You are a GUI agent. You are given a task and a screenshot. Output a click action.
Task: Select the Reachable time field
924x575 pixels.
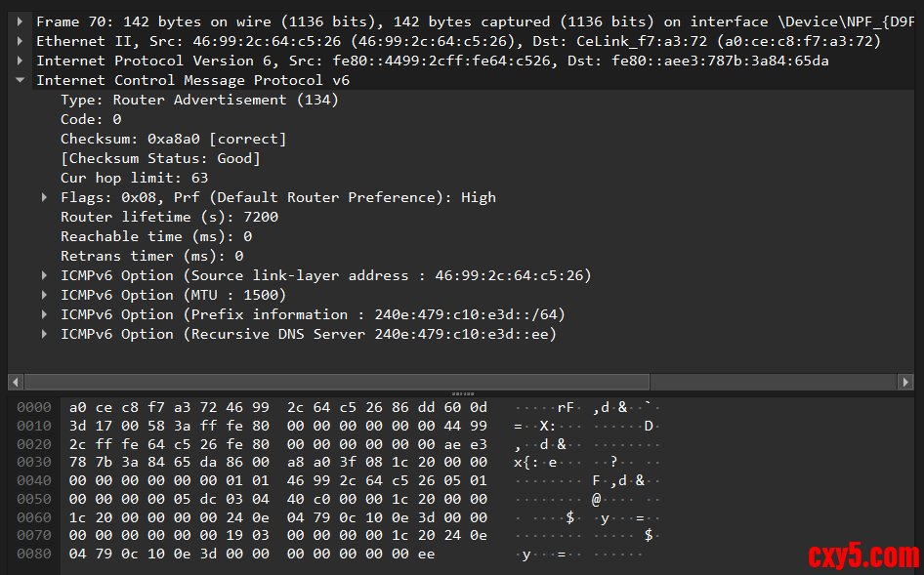(155, 236)
